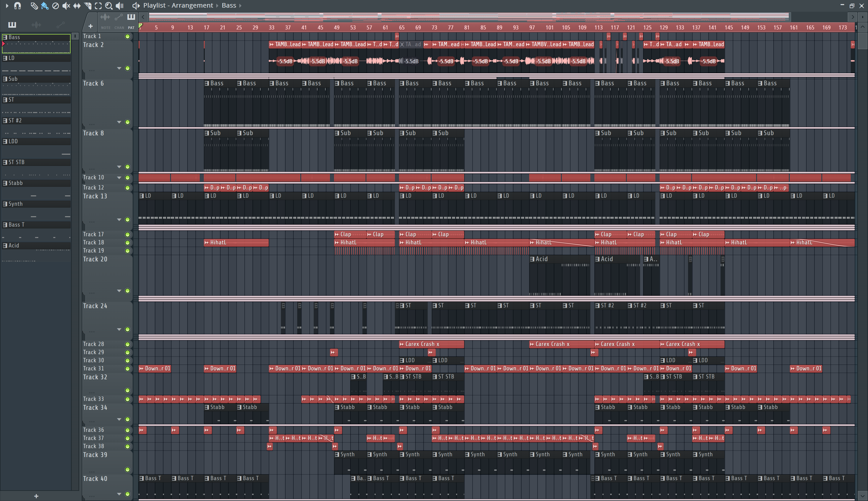The width and height of the screenshot is (868, 501).
Task: Click the Bass breadcrumb in title
Action: click(229, 6)
